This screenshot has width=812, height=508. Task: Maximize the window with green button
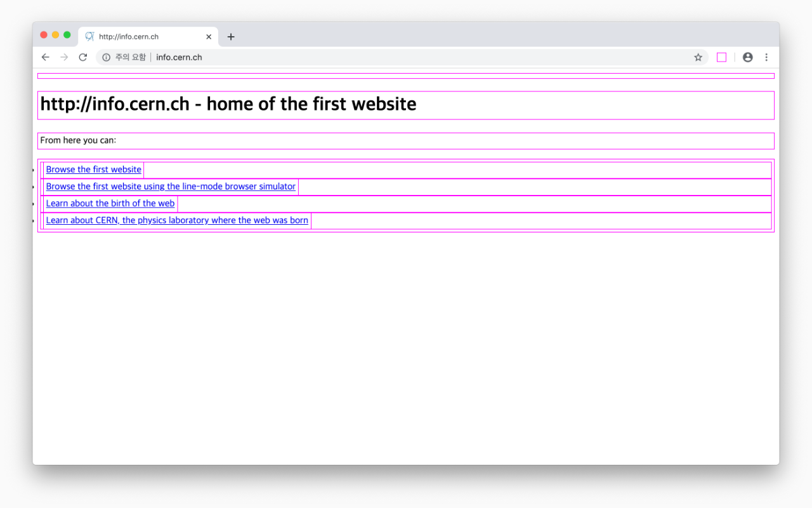tap(67, 35)
